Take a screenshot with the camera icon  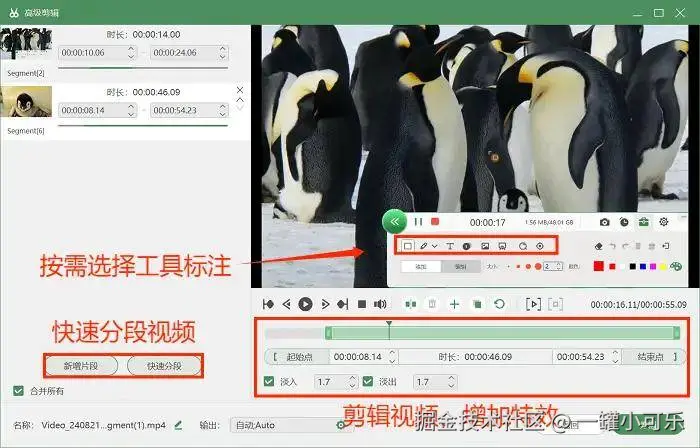pyautogui.click(x=604, y=222)
